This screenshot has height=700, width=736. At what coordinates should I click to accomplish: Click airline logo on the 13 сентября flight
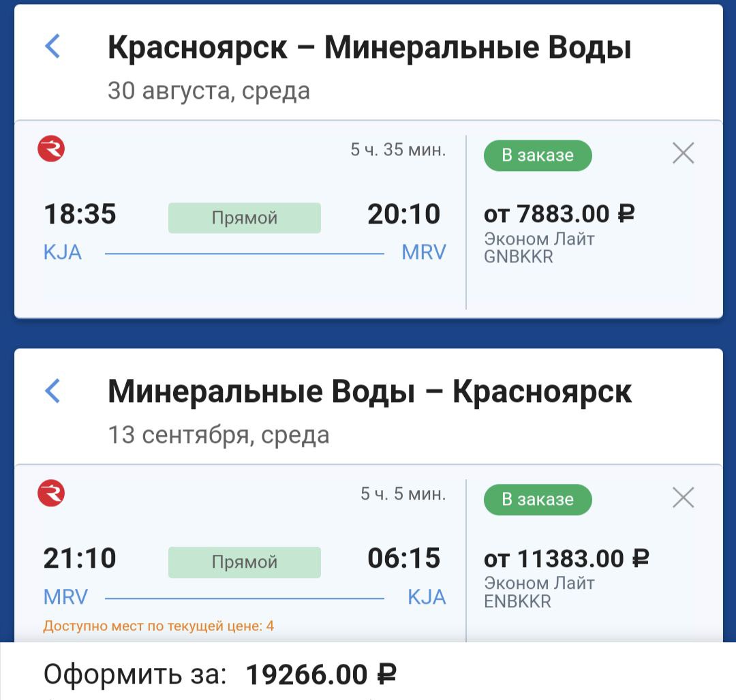(51, 493)
